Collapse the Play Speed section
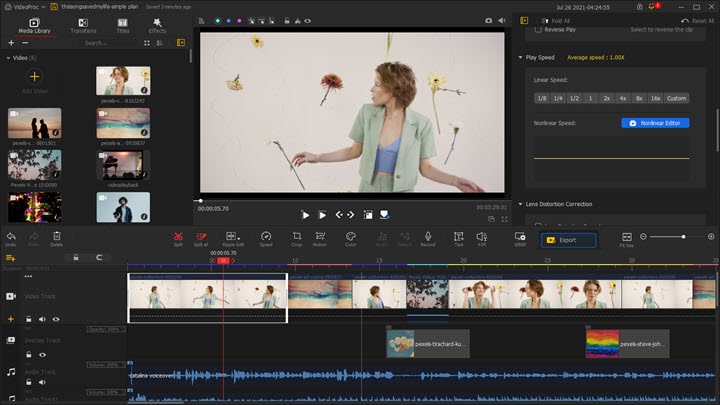Screen dimensions: 720x405 [520, 57]
